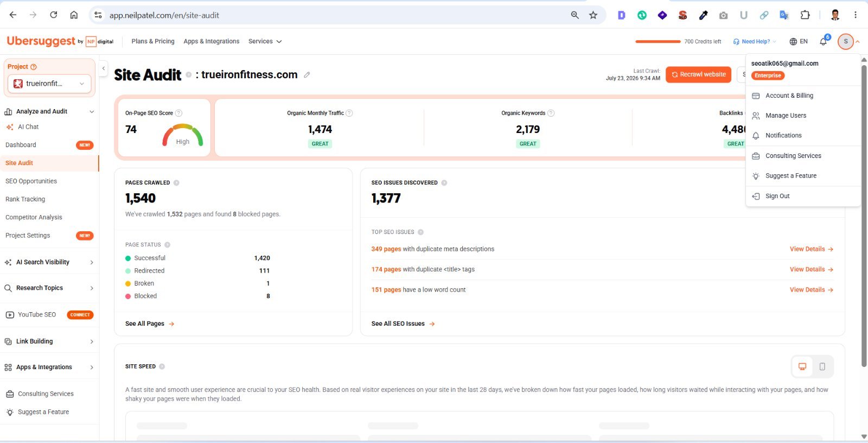Open Project Settings in sidebar

coord(28,236)
